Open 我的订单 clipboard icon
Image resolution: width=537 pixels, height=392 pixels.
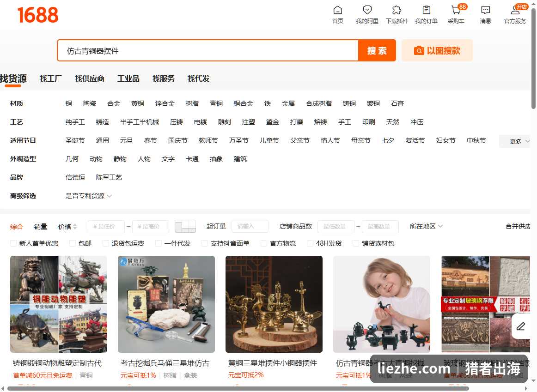[427, 10]
